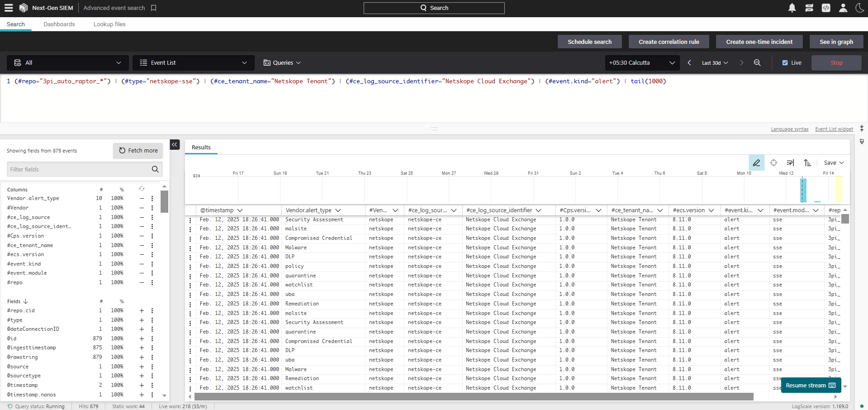The height and width of the screenshot is (410, 868).
Task: Open row menu for first Security Assessment event
Action: click(190, 220)
